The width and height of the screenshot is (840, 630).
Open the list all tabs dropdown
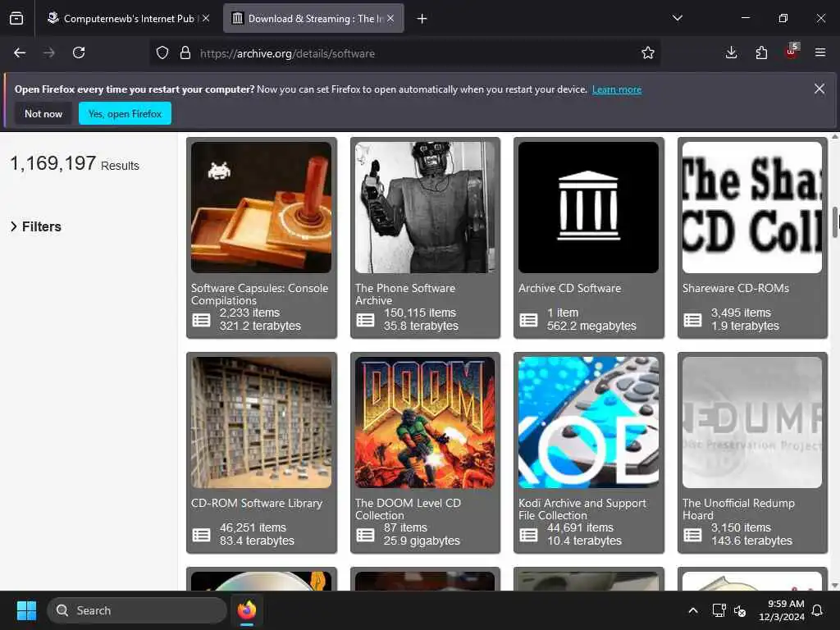click(x=677, y=18)
